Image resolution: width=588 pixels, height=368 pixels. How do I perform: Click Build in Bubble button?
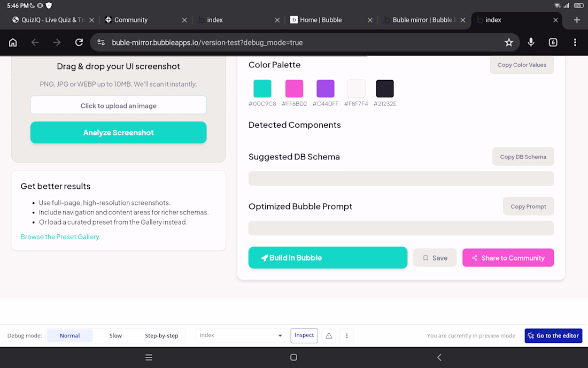coord(328,258)
